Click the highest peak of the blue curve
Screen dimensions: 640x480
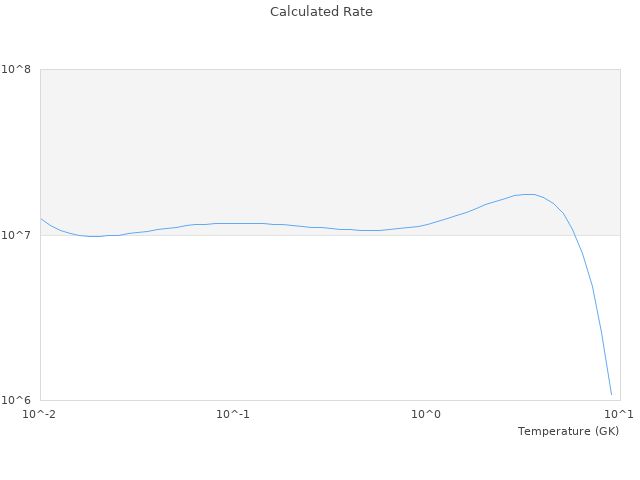point(530,194)
